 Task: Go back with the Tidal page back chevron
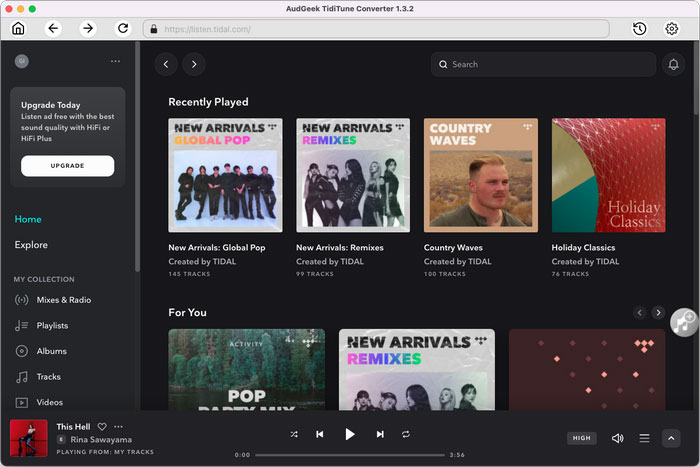tap(166, 64)
